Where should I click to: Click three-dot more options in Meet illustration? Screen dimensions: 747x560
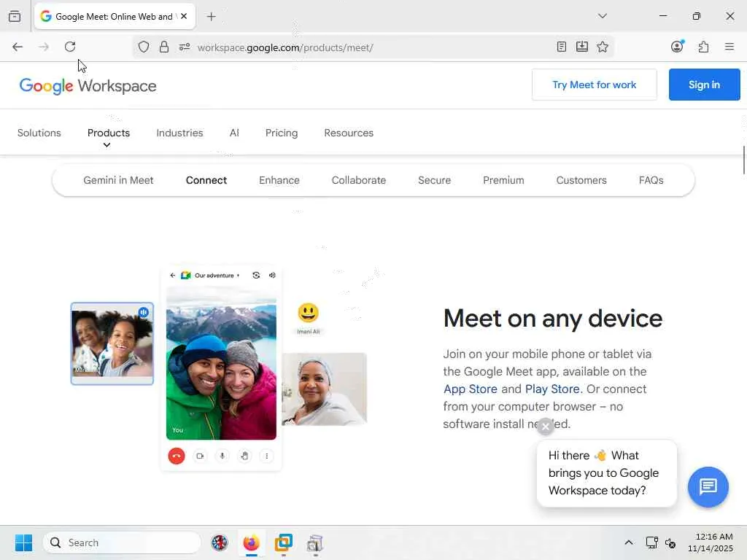tap(267, 456)
